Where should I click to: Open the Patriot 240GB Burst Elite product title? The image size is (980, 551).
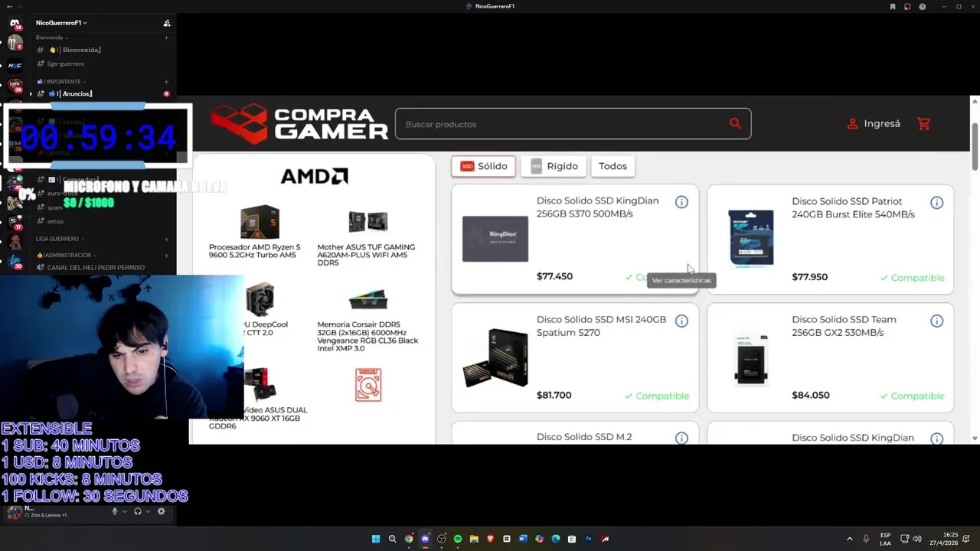(853, 208)
